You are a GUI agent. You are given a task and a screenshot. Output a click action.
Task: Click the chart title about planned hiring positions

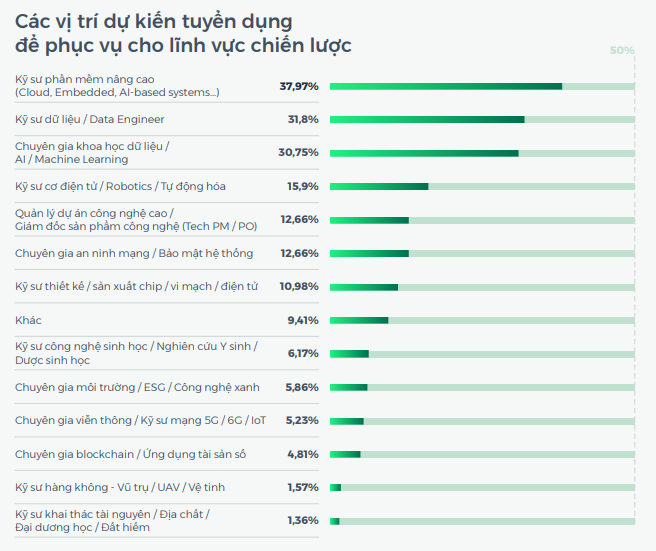click(x=183, y=33)
